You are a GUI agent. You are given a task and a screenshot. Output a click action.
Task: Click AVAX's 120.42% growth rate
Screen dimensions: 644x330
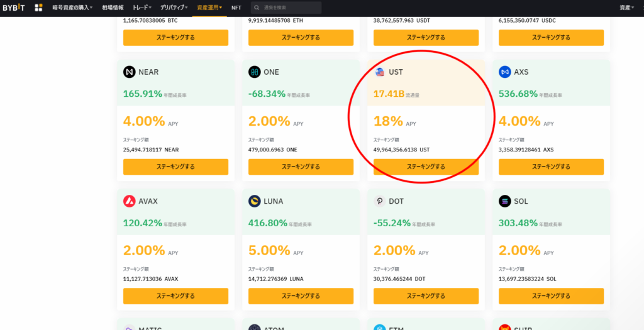point(143,223)
